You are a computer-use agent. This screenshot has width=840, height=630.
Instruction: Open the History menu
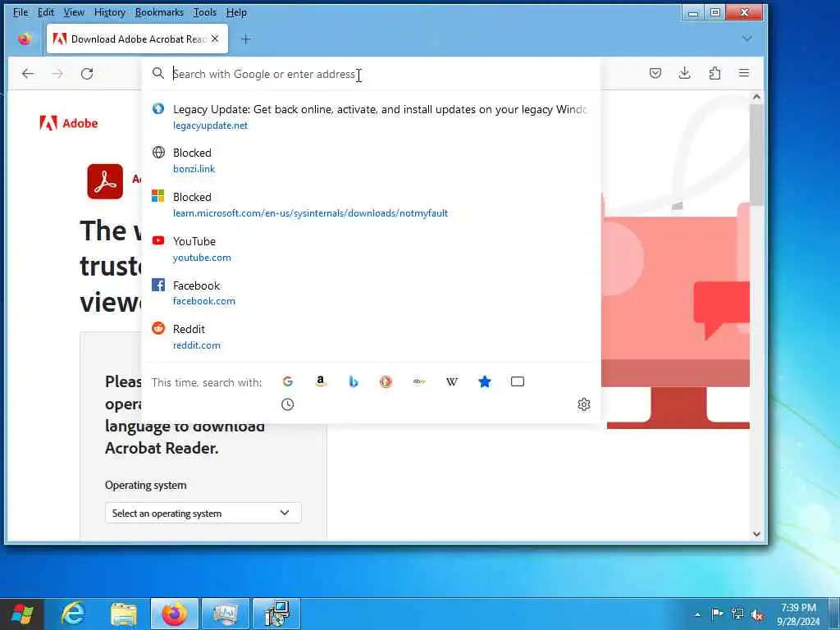click(109, 11)
